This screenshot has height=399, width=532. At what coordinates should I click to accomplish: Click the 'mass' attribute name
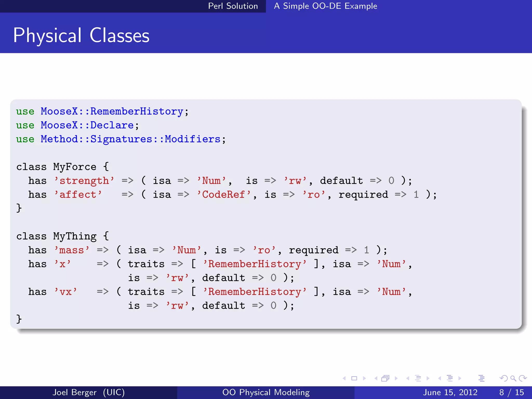72,250
